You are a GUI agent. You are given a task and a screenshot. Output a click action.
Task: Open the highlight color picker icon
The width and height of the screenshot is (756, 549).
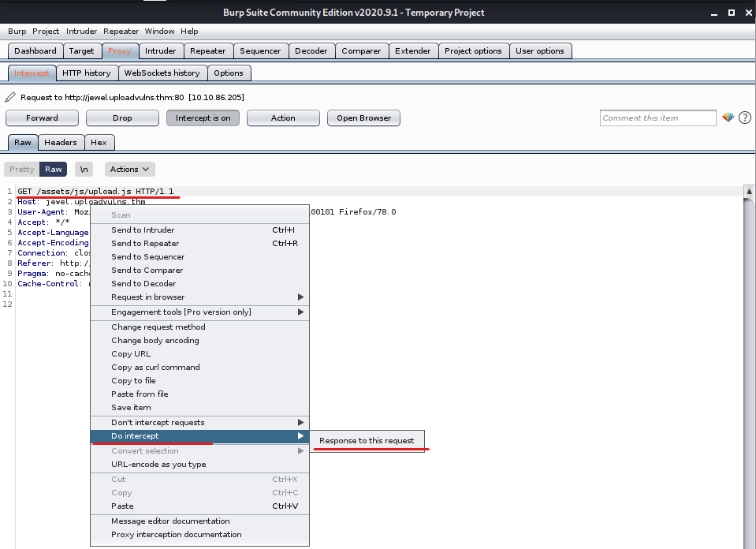(x=728, y=118)
